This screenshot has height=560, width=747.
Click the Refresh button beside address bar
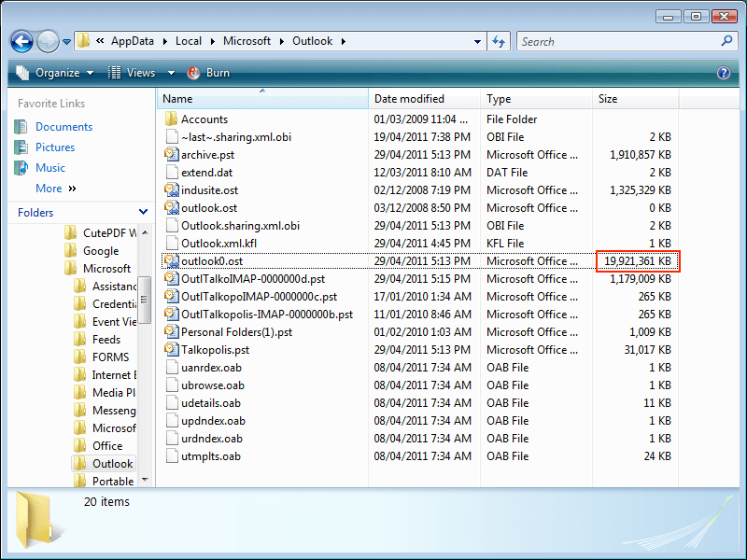(499, 41)
